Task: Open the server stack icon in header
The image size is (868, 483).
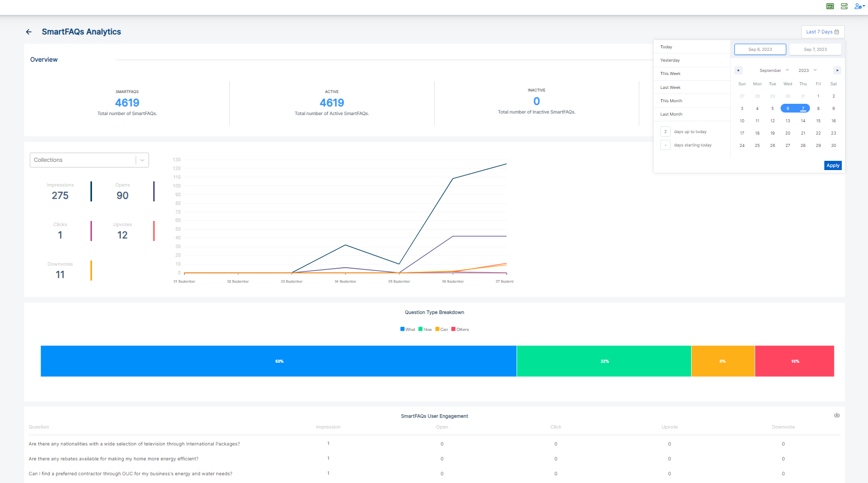Action: pos(844,6)
